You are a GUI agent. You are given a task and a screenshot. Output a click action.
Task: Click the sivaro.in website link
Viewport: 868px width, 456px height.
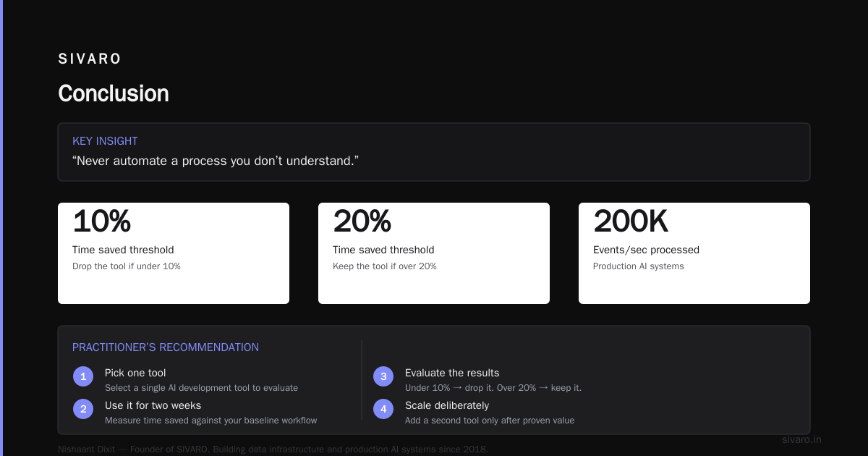[x=801, y=439]
